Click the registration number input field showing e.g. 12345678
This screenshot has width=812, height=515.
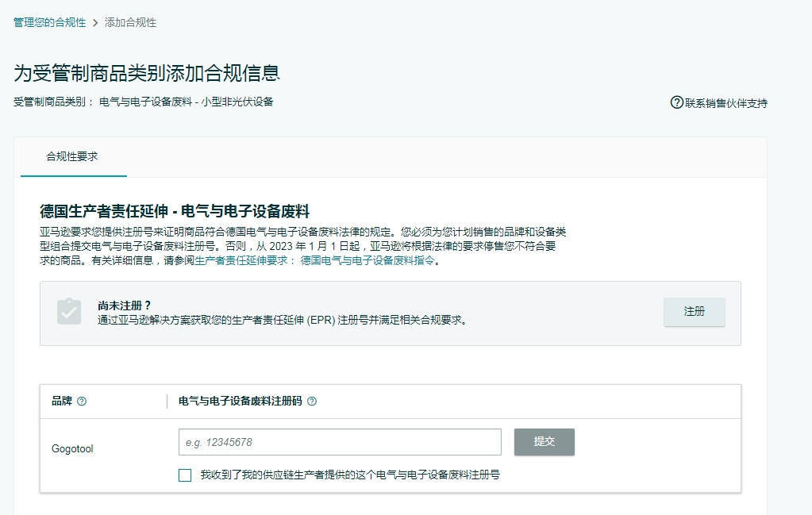tap(339, 442)
